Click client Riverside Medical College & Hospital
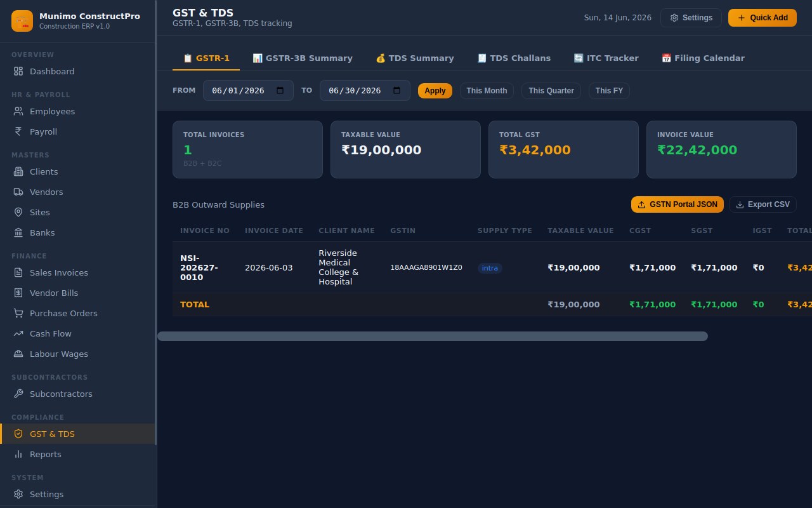The image size is (812, 508). click(x=338, y=267)
